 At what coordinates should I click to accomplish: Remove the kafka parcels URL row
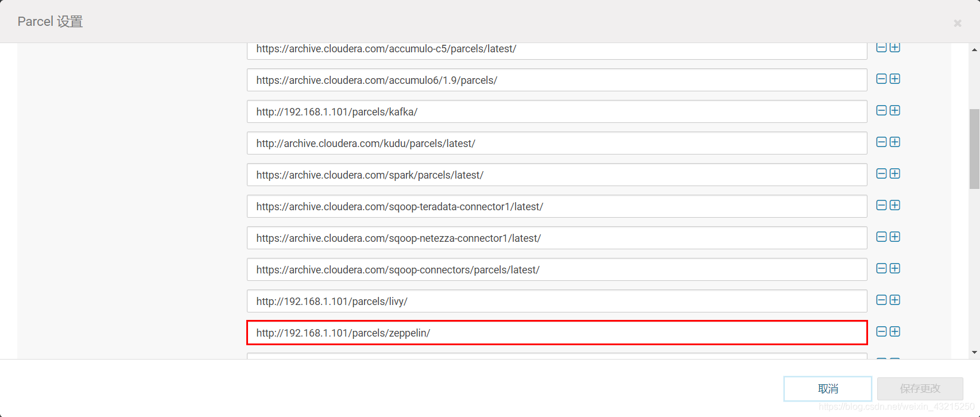(x=881, y=110)
